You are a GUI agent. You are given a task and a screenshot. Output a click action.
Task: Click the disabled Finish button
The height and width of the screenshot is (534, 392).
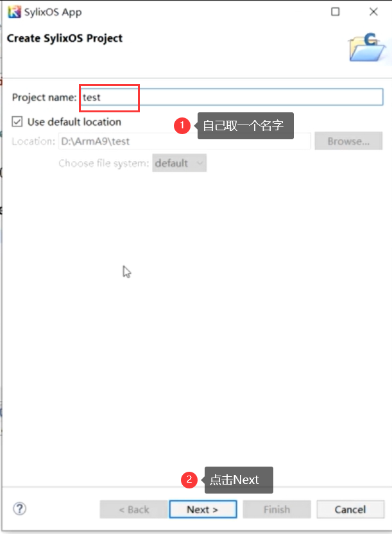click(277, 509)
